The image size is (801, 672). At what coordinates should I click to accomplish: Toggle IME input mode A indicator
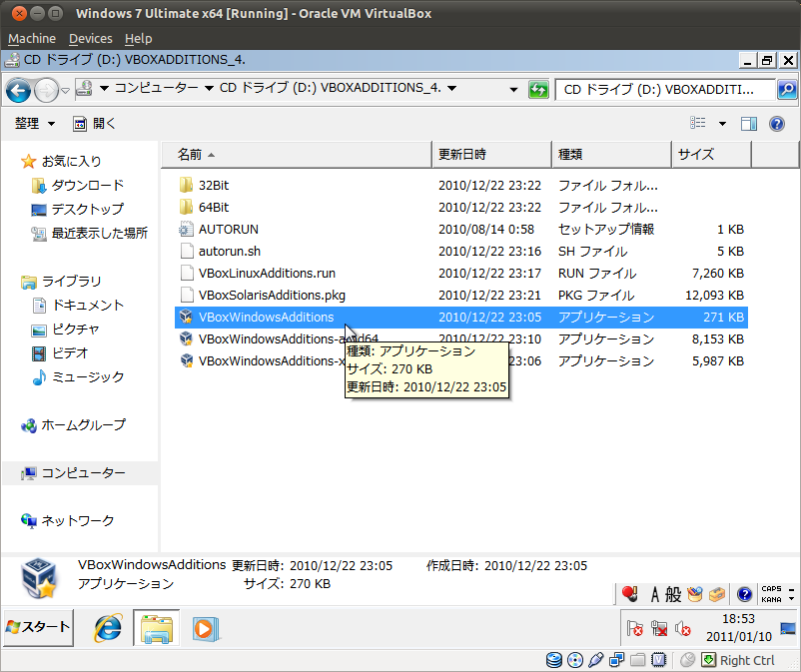(x=655, y=594)
